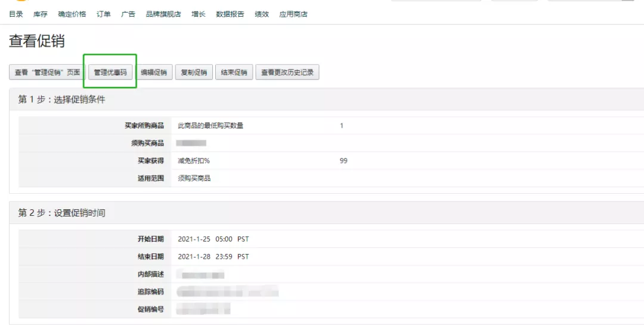
Task: Open the 增长 menu
Action: click(x=199, y=14)
